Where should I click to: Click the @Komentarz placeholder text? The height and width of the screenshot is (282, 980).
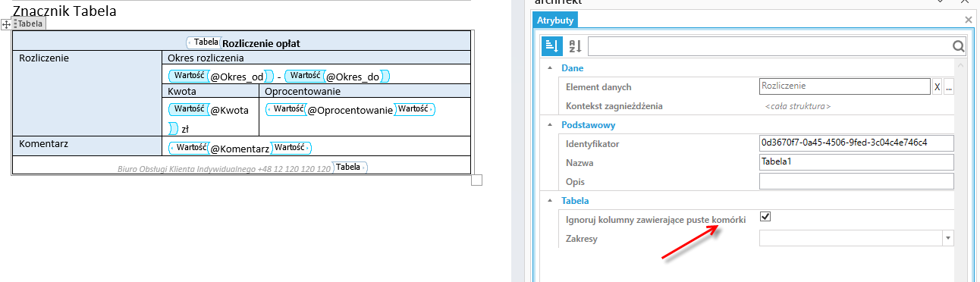240,149
